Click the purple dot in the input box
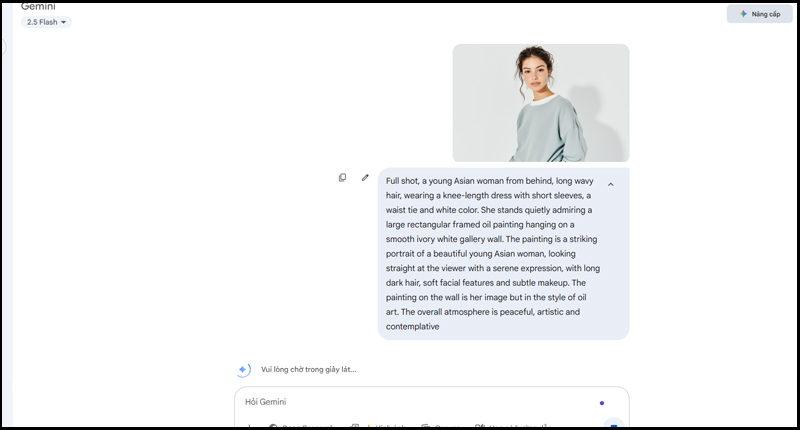Viewport: 800px width, 430px height. [601, 403]
